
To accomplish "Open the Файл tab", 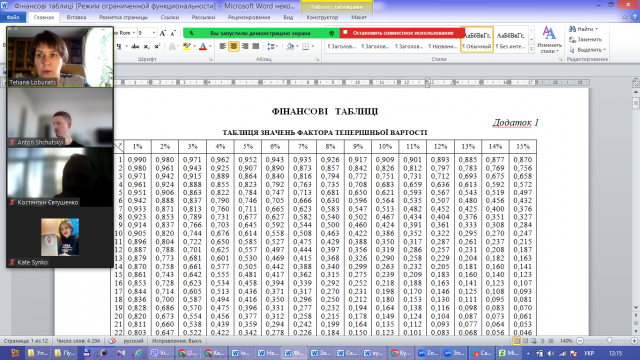I will point(13,18).
